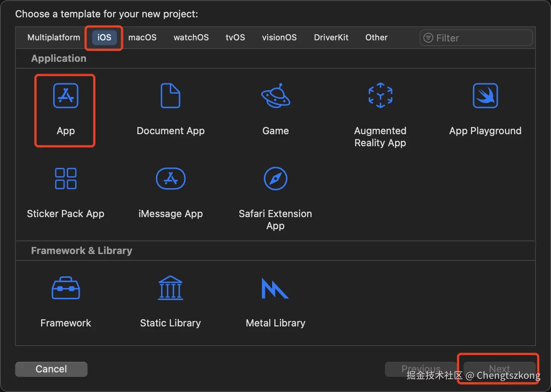Focus the Filter text field

[476, 38]
